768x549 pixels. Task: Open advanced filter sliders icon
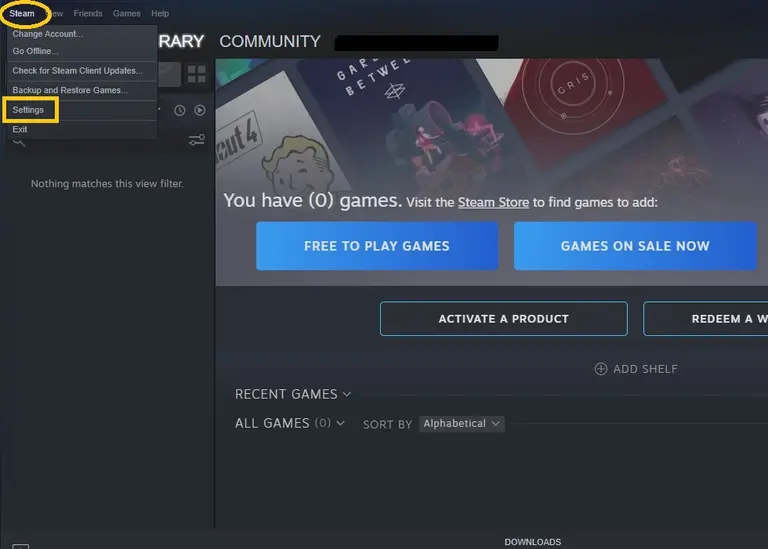(197, 140)
